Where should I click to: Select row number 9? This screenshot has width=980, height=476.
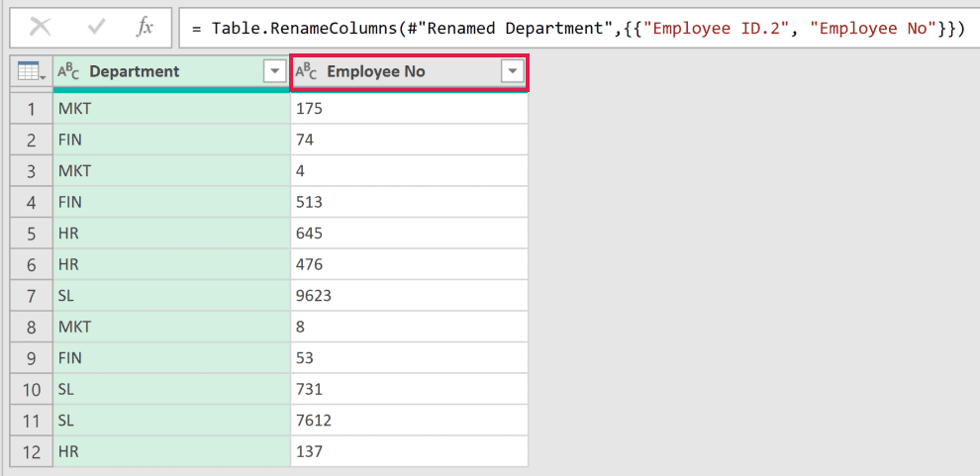[32, 358]
